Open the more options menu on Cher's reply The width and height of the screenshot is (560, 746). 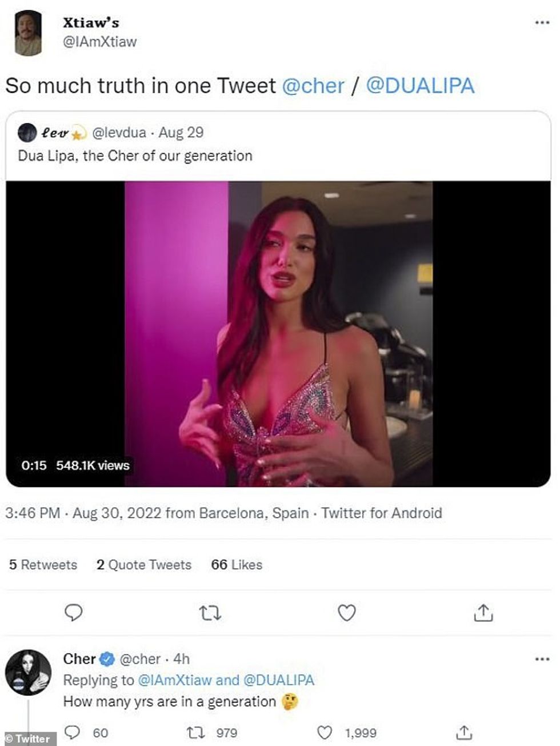tap(543, 659)
